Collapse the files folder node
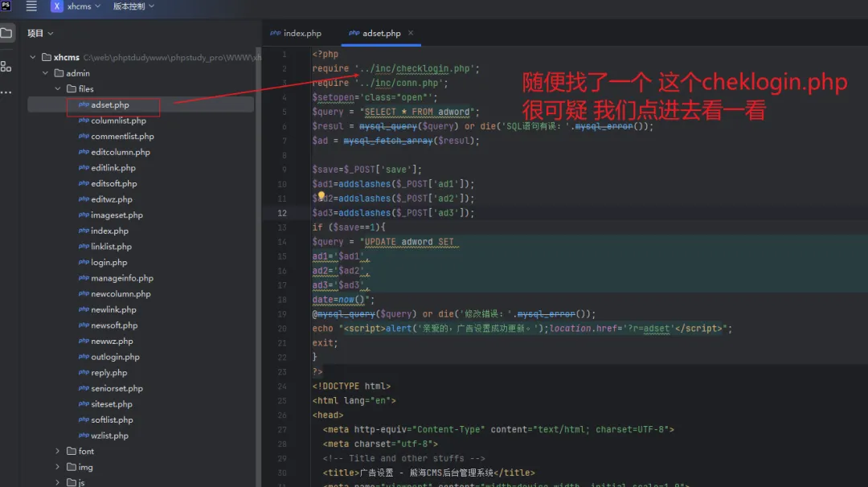 tap(58, 88)
